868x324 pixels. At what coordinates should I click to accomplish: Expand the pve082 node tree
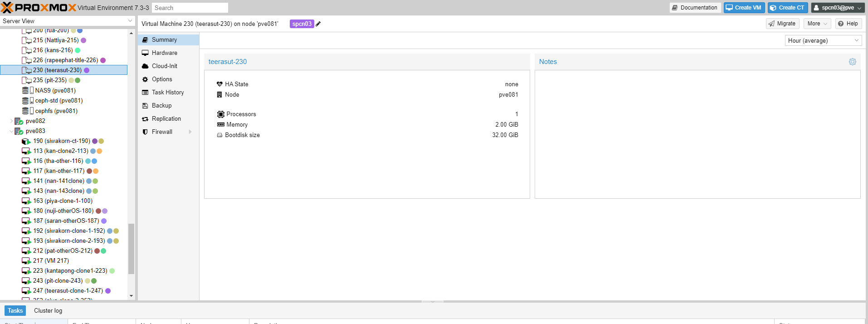pyautogui.click(x=11, y=121)
